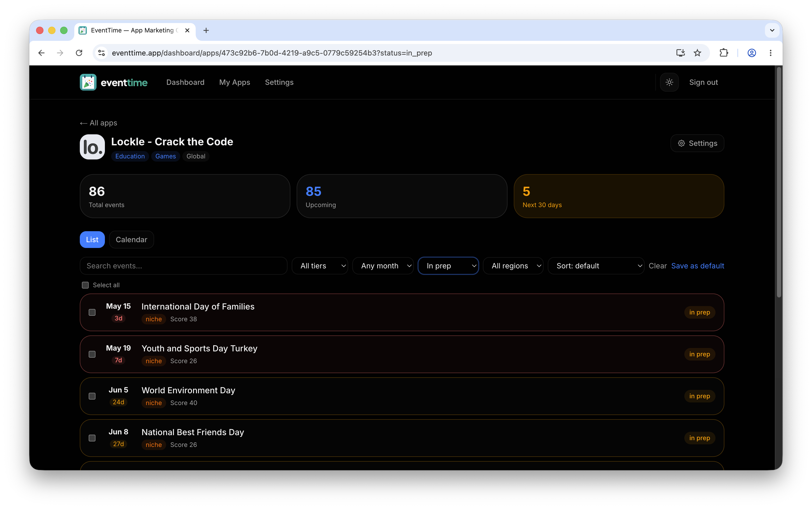Click the Education category tag
This screenshot has width=812, height=509.
130,156
